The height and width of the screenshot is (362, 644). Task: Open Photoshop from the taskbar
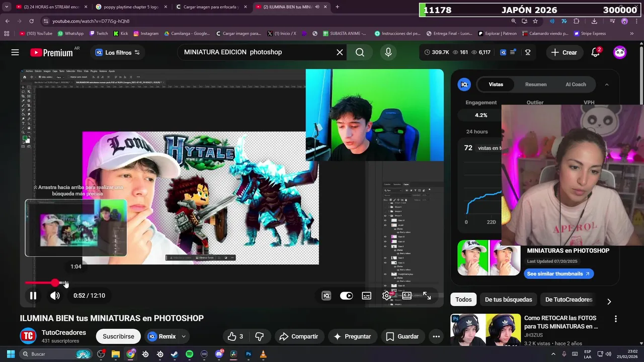[248, 354]
